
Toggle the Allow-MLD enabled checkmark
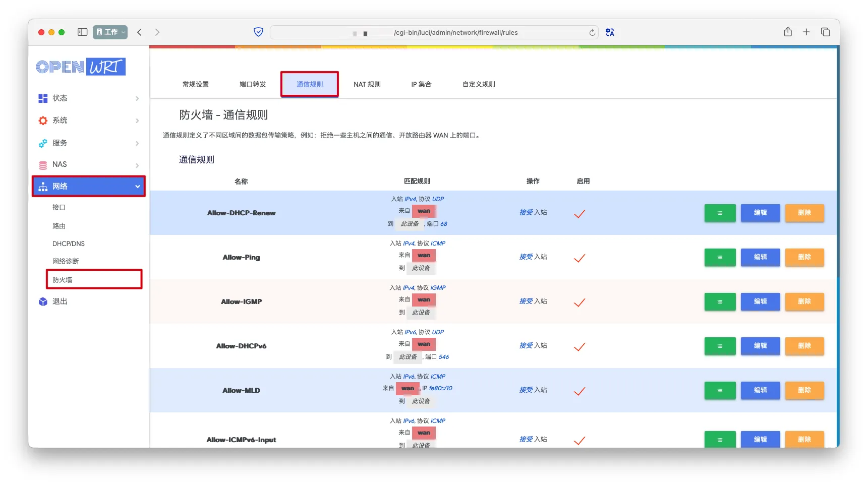(x=580, y=391)
